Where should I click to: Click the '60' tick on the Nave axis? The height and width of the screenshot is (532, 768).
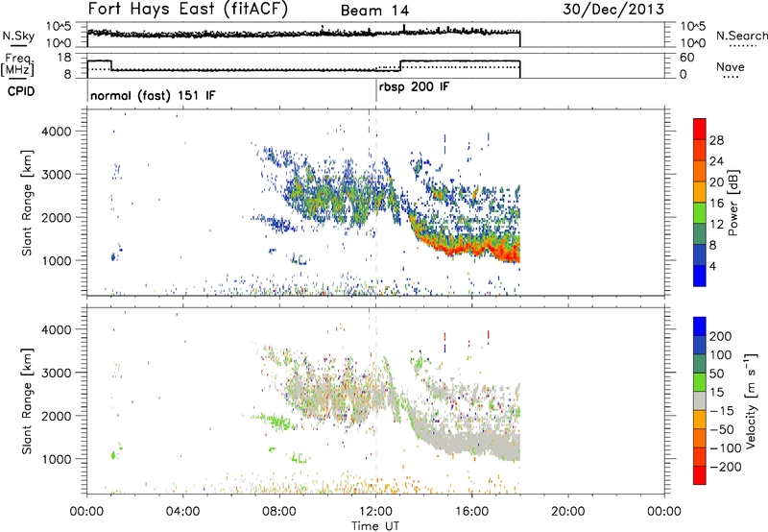click(x=687, y=58)
